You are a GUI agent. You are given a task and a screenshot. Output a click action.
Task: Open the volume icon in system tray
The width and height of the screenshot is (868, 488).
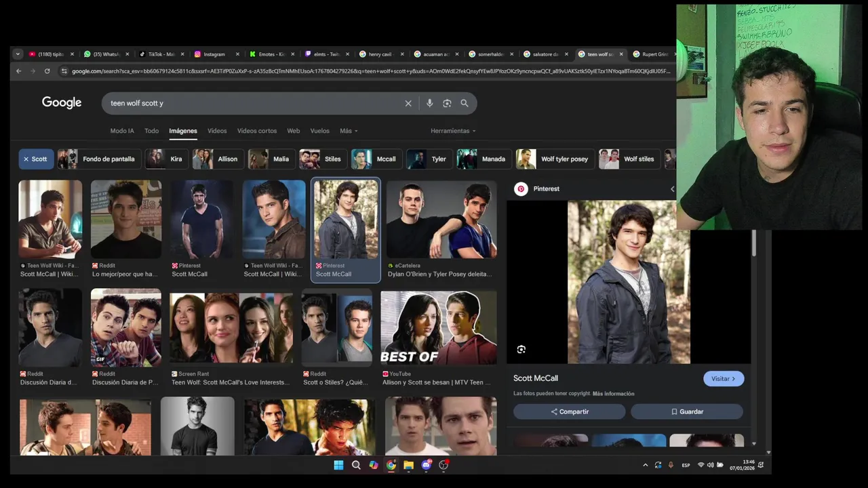pos(710,465)
